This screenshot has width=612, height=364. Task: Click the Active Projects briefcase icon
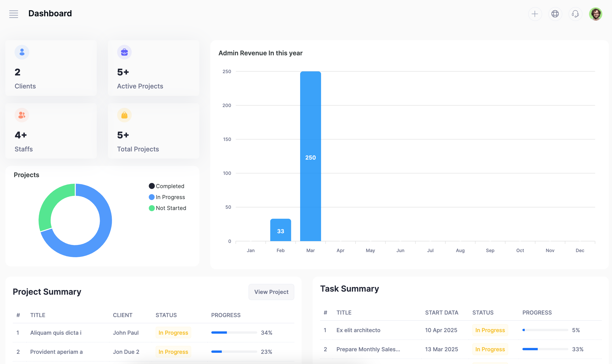[x=124, y=52]
